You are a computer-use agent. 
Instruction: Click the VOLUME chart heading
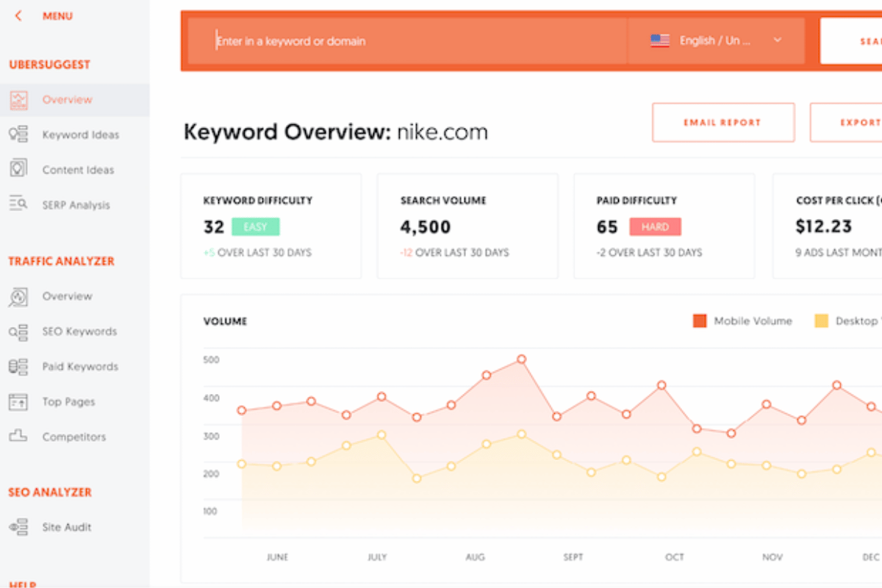225,321
